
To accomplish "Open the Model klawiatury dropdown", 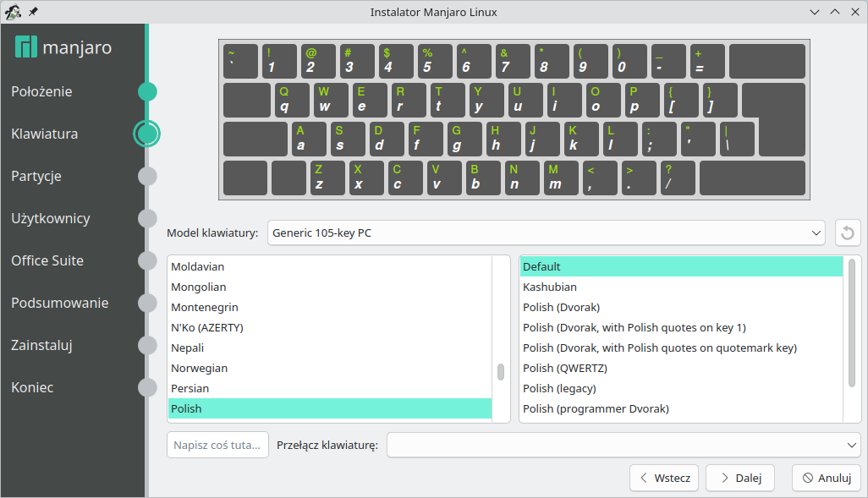I will (546, 233).
